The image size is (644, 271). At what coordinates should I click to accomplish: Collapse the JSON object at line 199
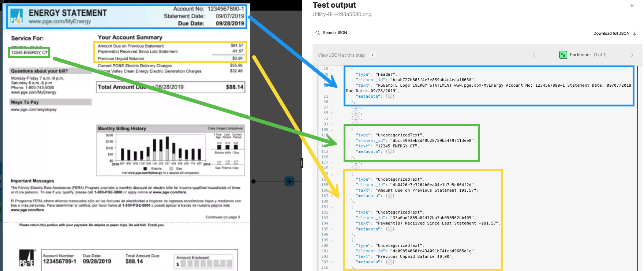click(x=332, y=240)
